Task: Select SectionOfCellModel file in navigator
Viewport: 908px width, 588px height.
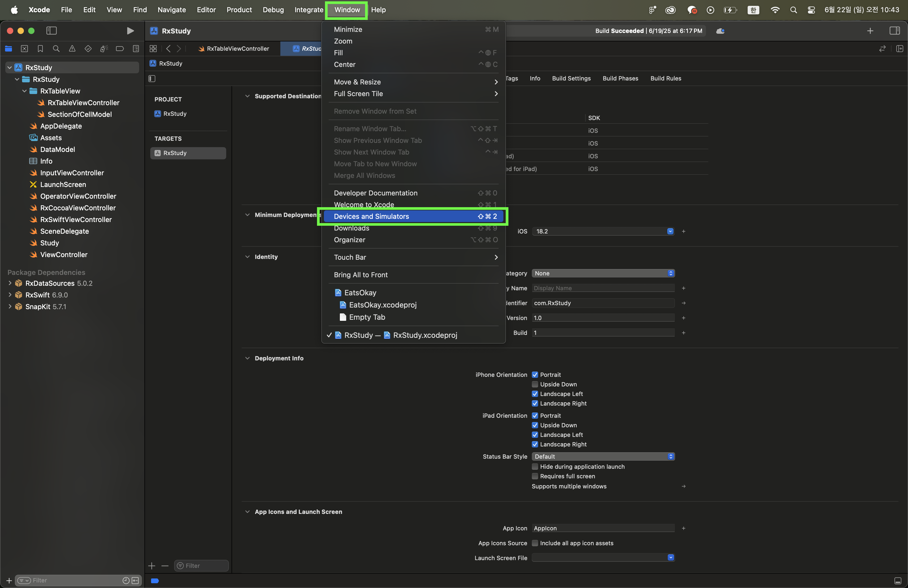Action: pyautogui.click(x=79, y=114)
